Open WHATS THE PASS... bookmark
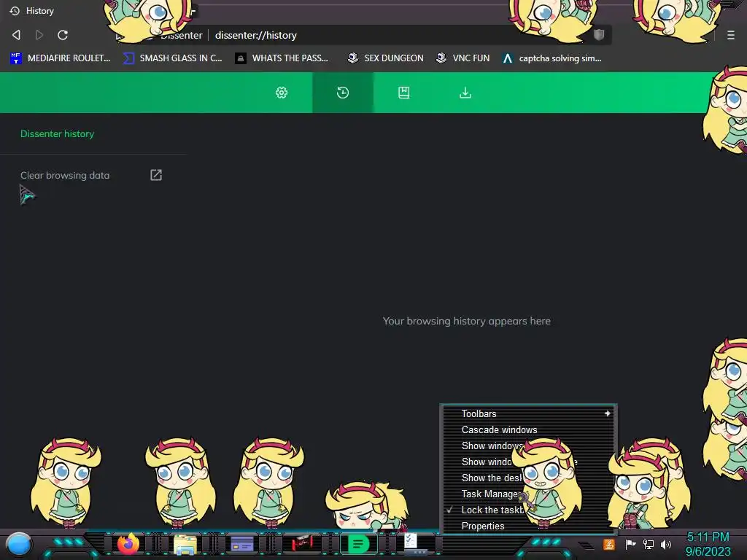Screen dimensions: 747x560 (x=282, y=58)
